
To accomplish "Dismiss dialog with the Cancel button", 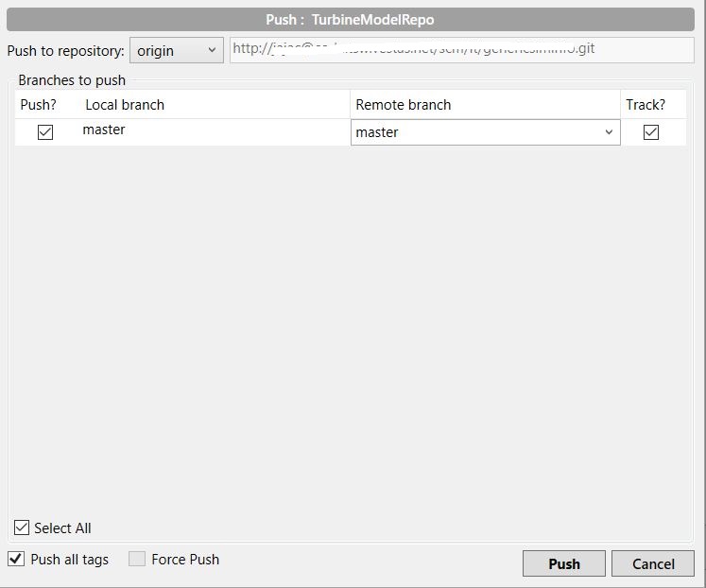I will click(653, 563).
